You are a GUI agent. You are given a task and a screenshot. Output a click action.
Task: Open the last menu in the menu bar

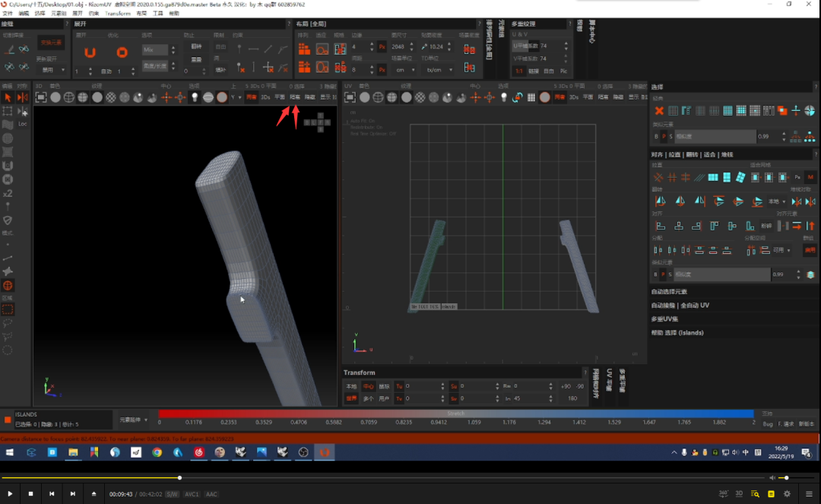point(174,14)
